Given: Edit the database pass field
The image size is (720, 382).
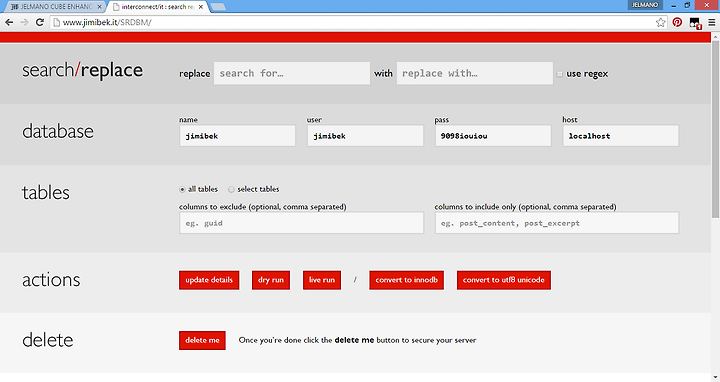Looking at the screenshot, I should pos(493,136).
